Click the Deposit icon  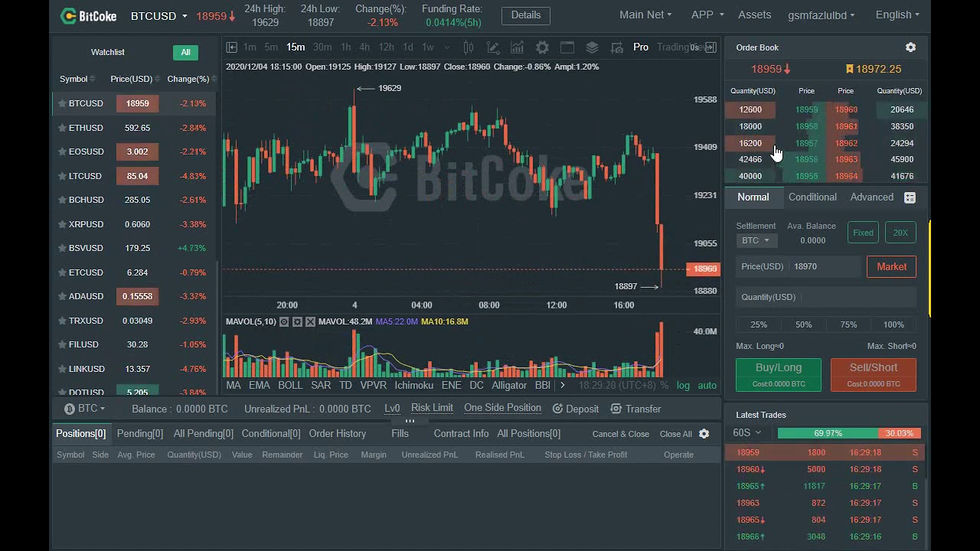[557, 409]
